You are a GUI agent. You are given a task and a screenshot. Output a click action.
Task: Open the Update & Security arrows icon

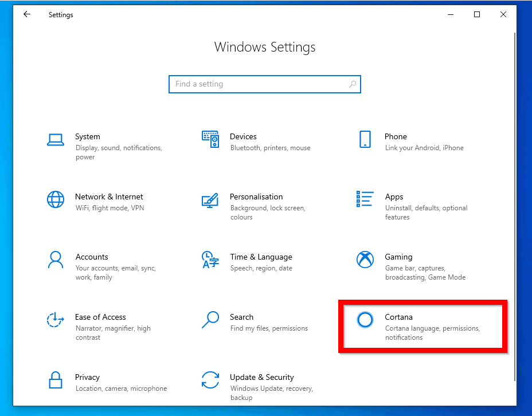(x=210, y=380)
